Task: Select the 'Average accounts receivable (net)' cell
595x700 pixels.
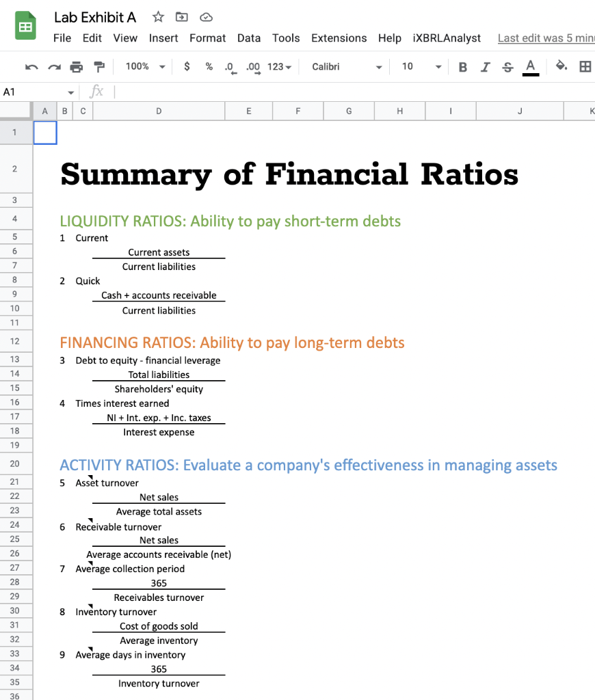Action: point(159,554)
